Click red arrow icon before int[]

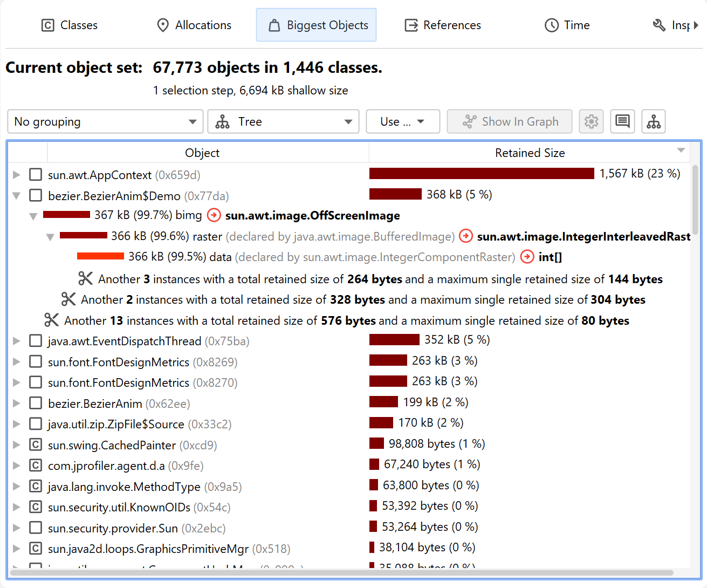coord(527,257)
